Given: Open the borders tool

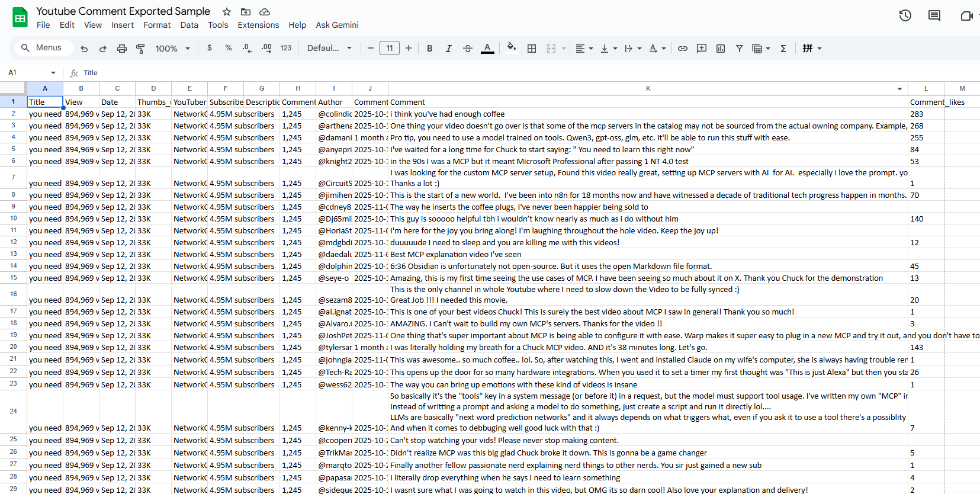Looking at the screenshot, I should pos(532,49).
